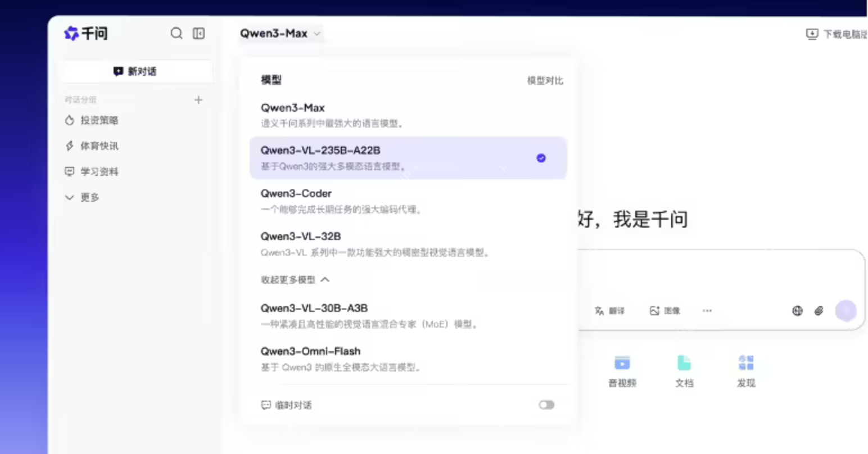The image size is (868, 454).
Task: Collapse the sidebar panel
Action: pos(198,33)
